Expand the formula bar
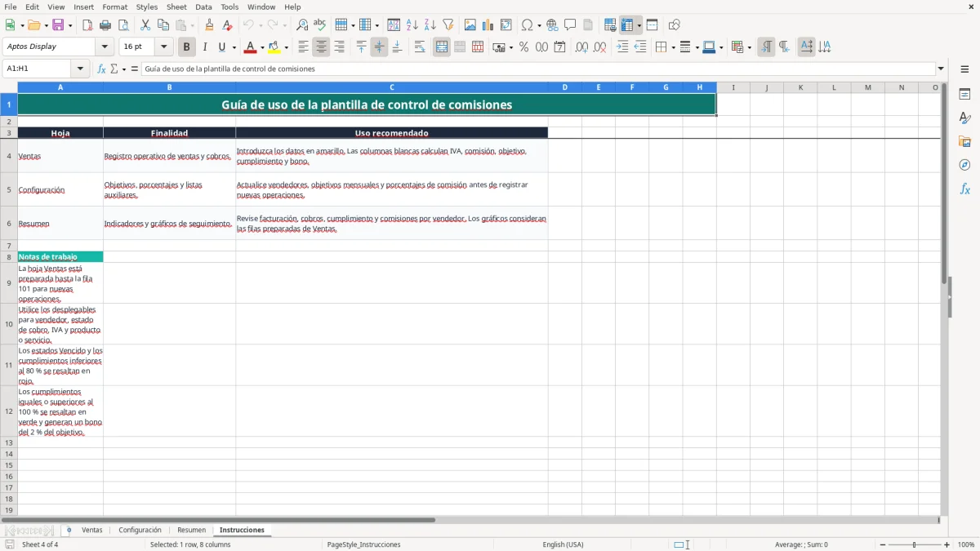This screenshot has width=980, height=551. coord(941,69)
